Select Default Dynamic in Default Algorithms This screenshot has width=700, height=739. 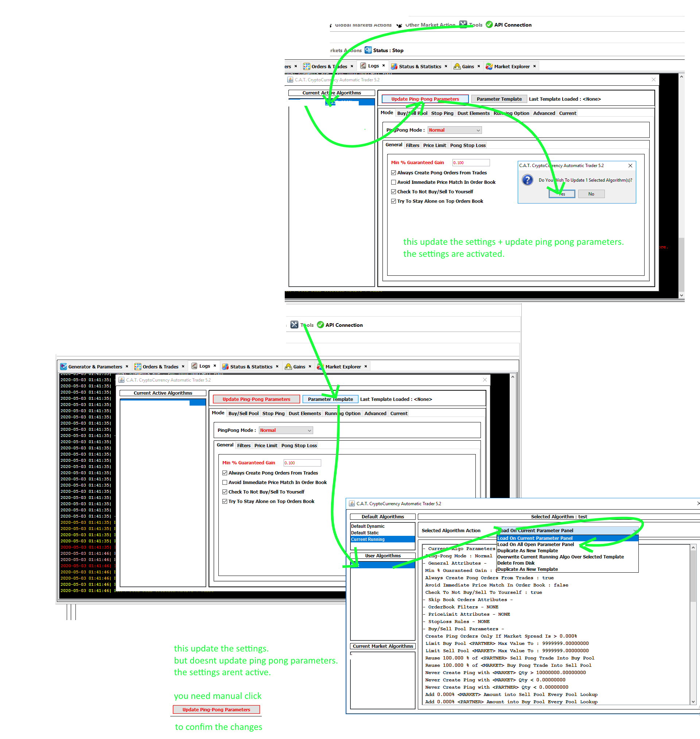tap(382, 526)
